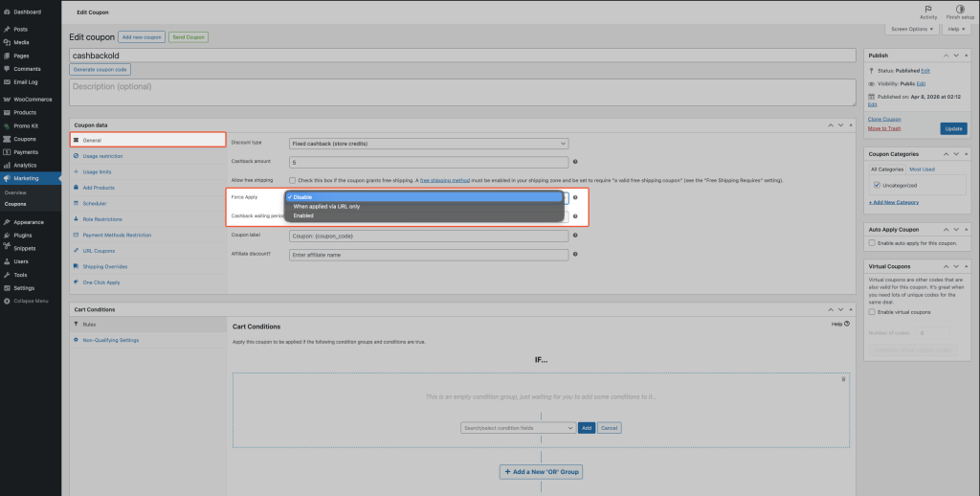
Task: Click the Description (optional) text area
Action: 462,92
